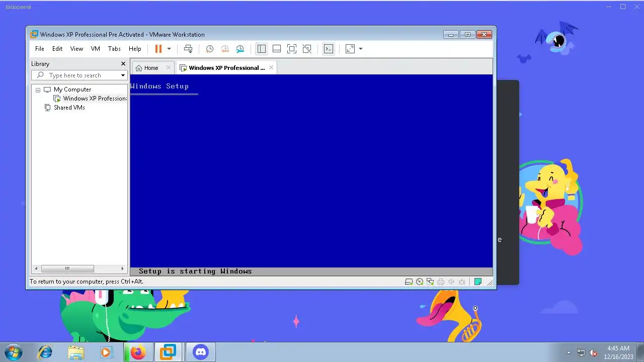Click the "Setup is starting Windows" status text
The height and width of the screenshot is (362, 644).
[x=195, y=271]
